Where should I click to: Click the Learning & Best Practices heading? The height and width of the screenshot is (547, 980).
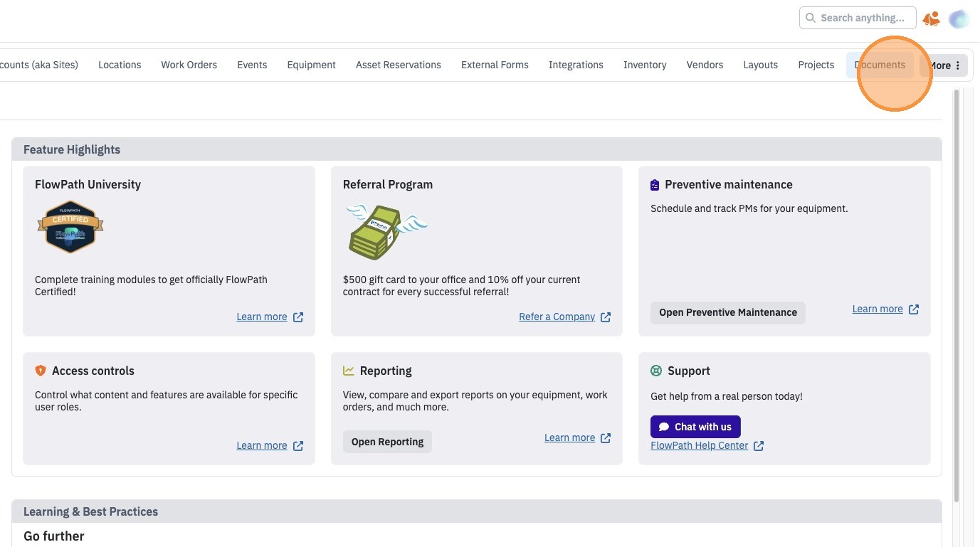90,511
